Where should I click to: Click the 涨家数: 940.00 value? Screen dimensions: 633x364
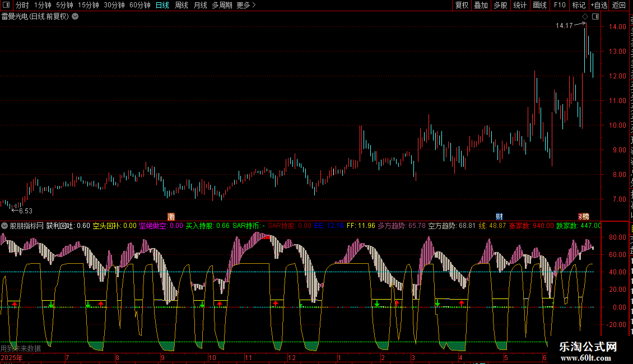tap(531, 226)
